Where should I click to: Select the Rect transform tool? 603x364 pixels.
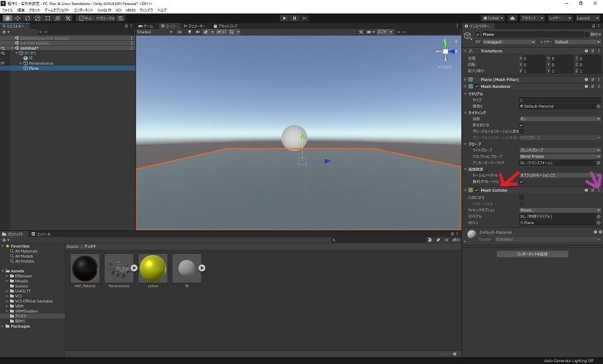tap(48, 18)
